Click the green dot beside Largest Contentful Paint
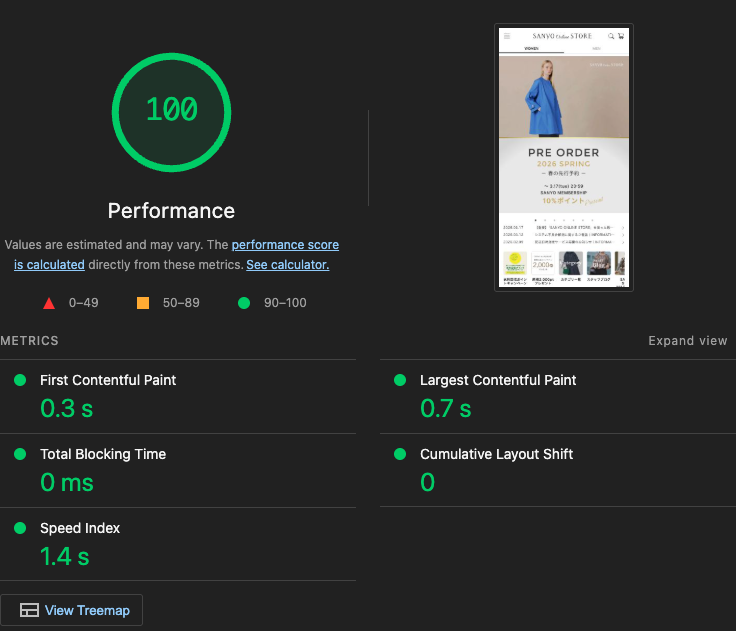 pos(400,380)
